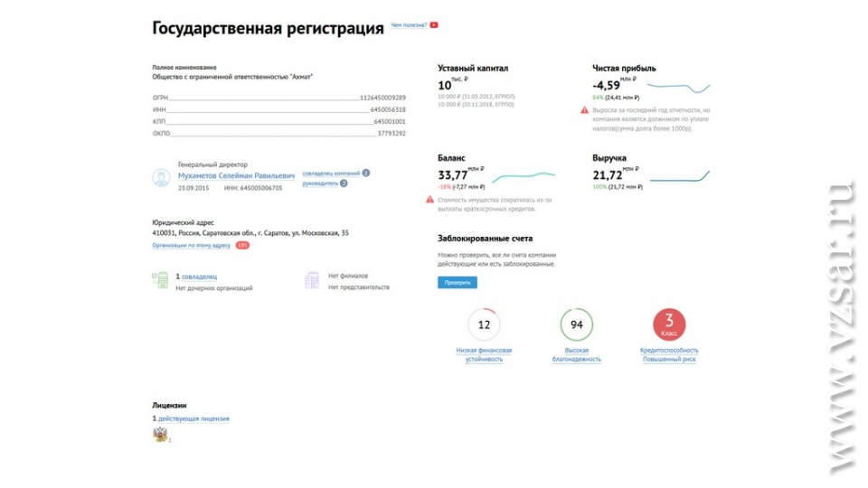Click the 94 reliability score circle
The image size is (868, 488).
577,324
